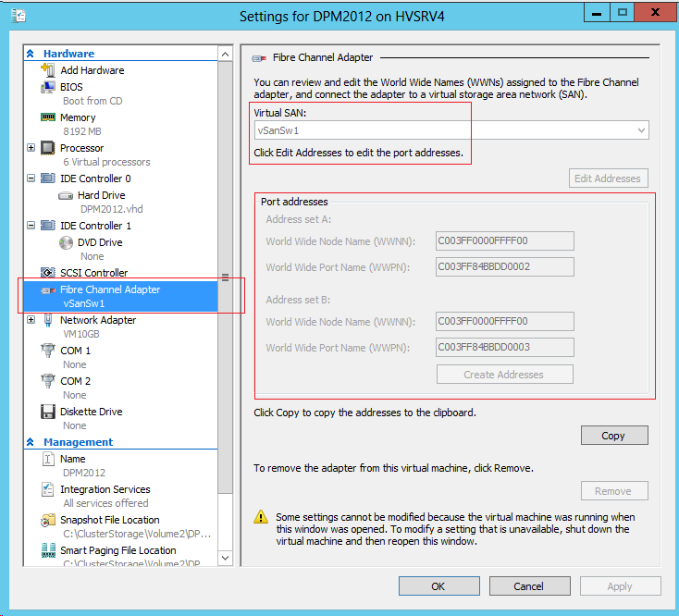Click Address set A WWPN field
Image resolution: width=679 pixels, height=616 pixels.
coord(504,266)
